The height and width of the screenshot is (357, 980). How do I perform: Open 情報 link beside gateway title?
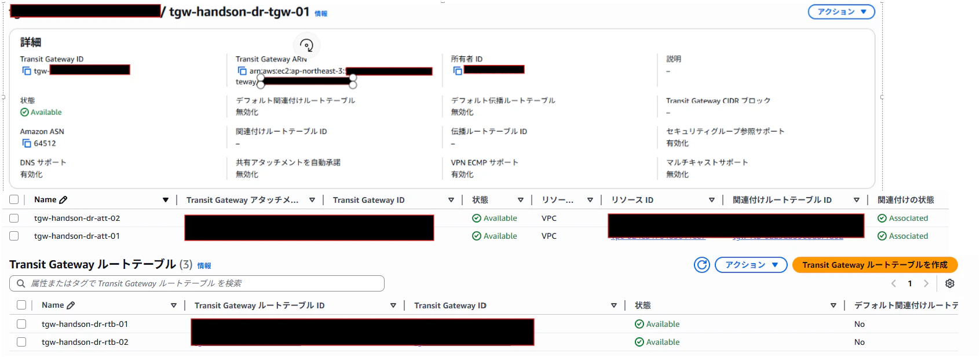pos(321,13)
